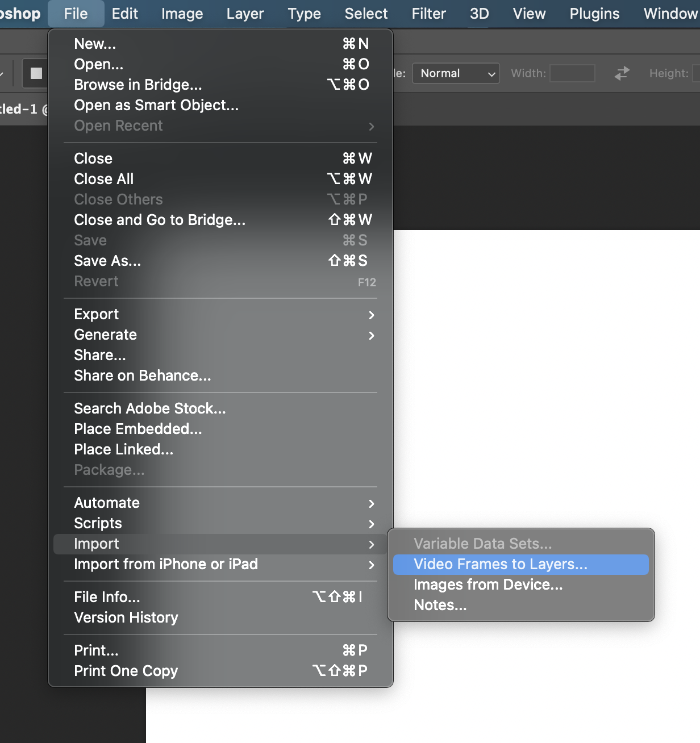Viewport: 700px width, 743px height.
Task: Select Search Adobe Stock...
Action: point(220,408)
